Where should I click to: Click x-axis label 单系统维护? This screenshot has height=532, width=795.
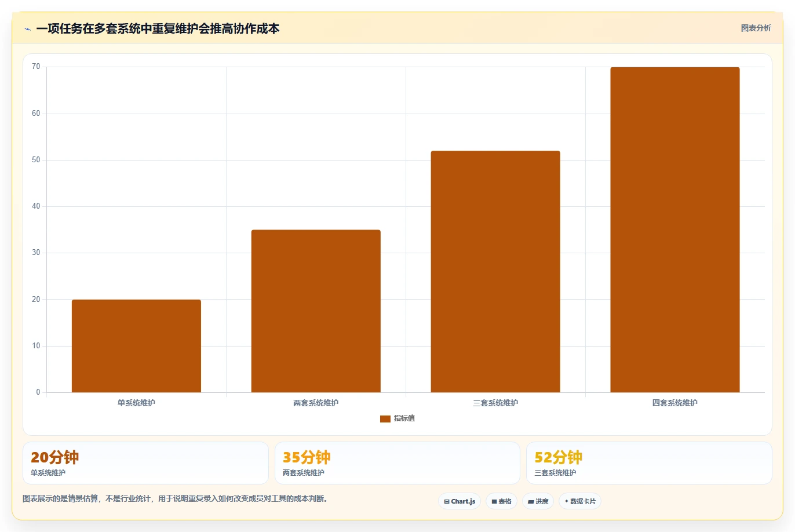point(136,403)
